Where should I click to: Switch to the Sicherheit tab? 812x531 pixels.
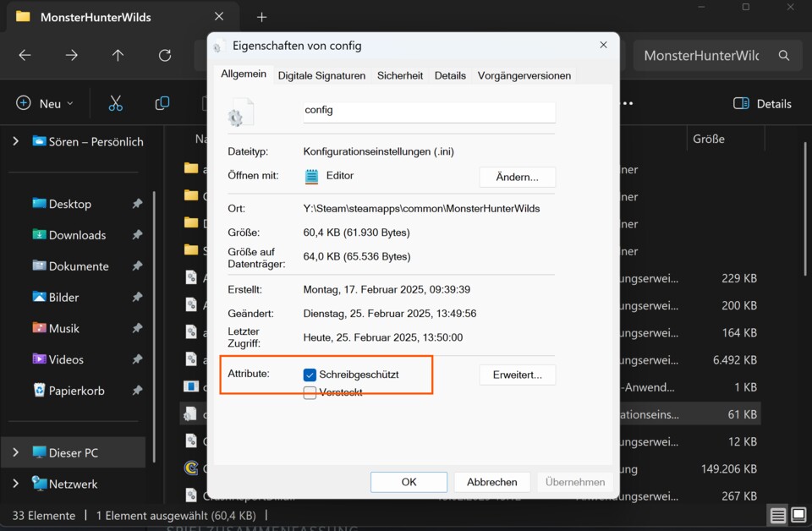(399, 75)
